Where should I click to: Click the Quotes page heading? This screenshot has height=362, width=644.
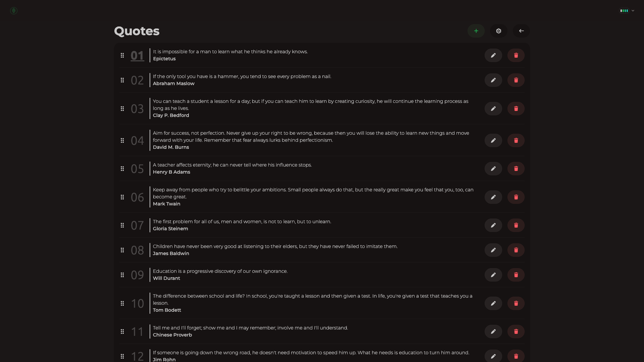click(x=137, y=31)
